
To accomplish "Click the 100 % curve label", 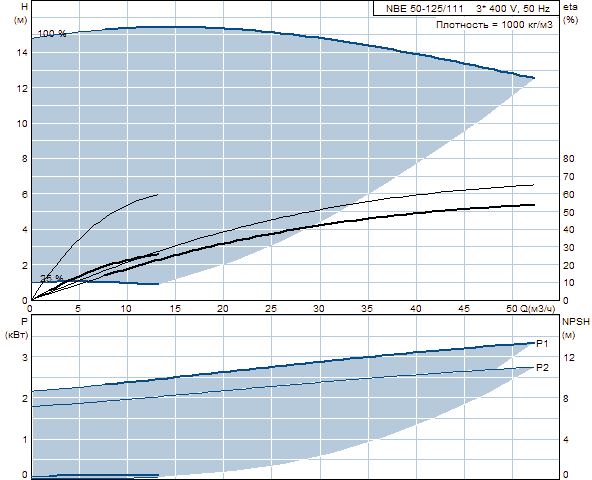I will tap(52, 34).
